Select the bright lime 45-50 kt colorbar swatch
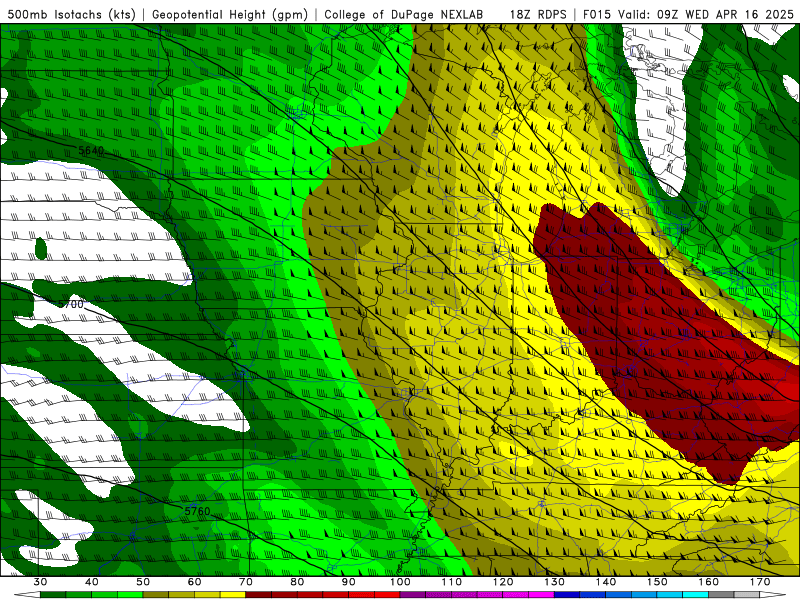Image resolution: width=800 pixels, height=600 pixels. tap(130, 595)
